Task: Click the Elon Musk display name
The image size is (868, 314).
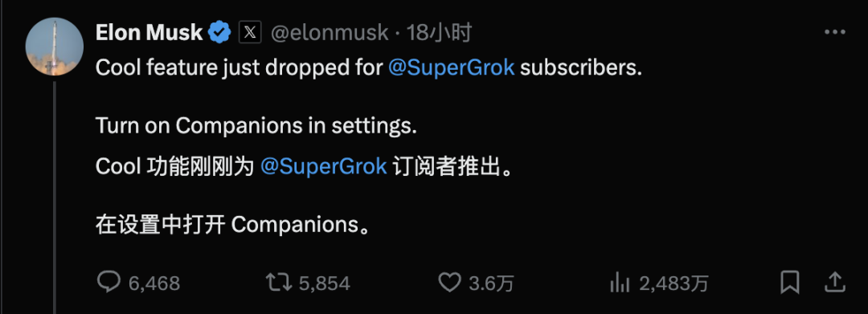Action: coord(149,33)
